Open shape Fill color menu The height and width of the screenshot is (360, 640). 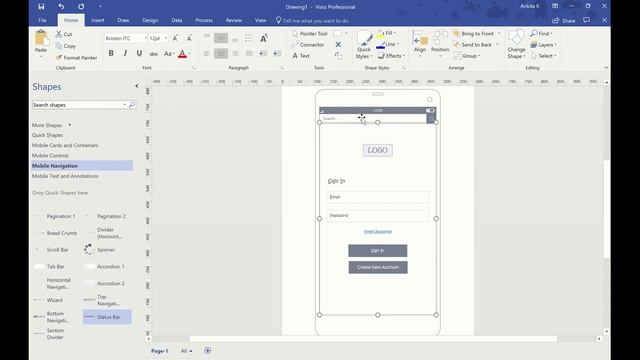387,33
